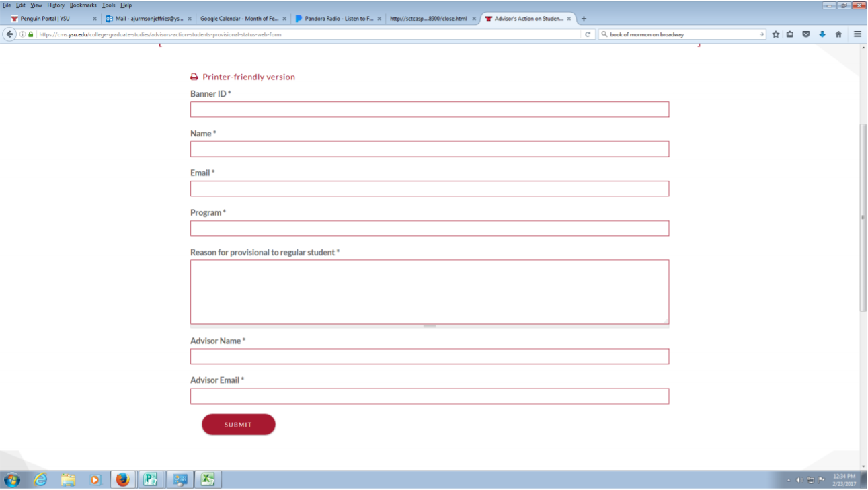Close the Penguin Portal tab
868x490 pixels.
tap(94, 19)
